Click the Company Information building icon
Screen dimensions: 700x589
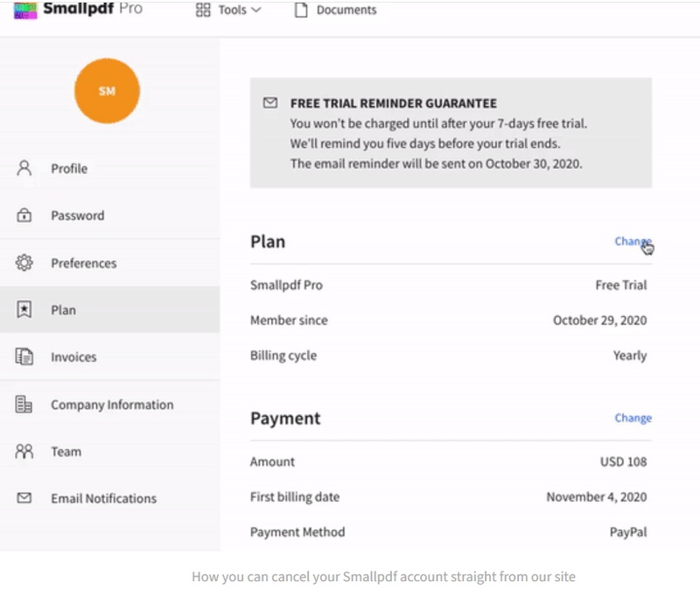point(24,404)
